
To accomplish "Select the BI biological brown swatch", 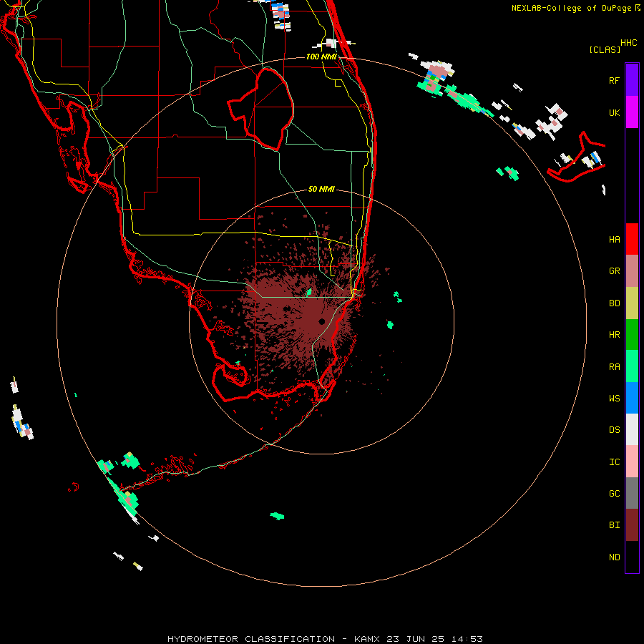I will pos(632,525).
